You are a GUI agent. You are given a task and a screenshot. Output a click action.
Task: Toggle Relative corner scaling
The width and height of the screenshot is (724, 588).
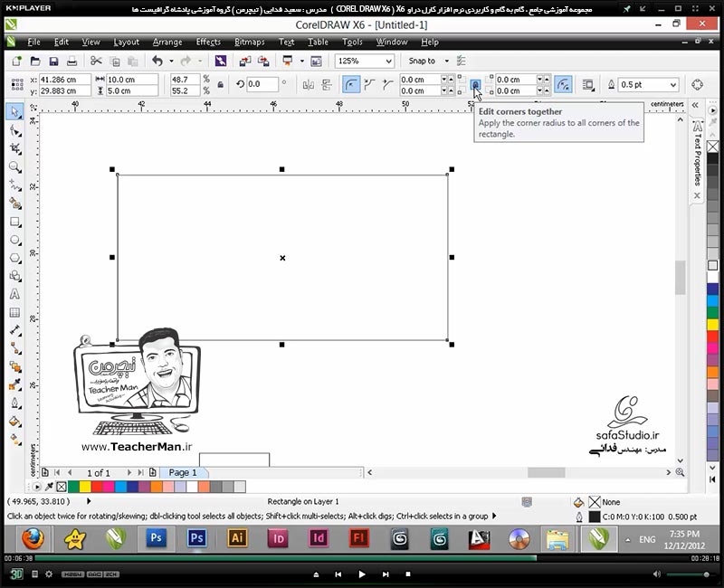click(563, 85)
